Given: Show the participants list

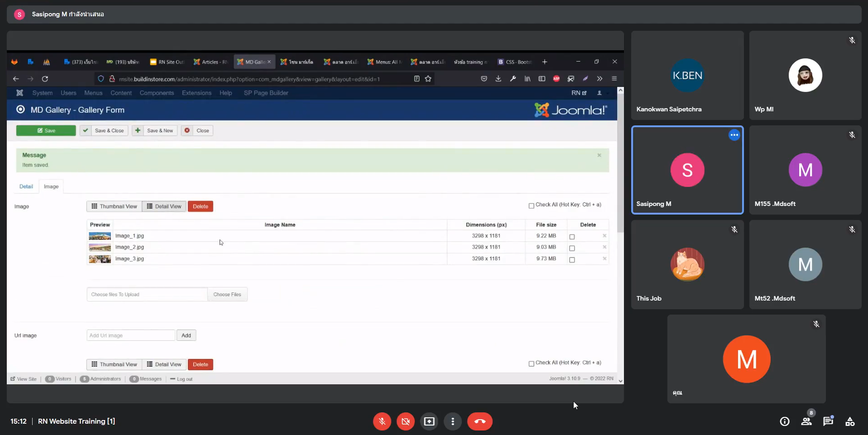Looking at the screenshot, I should click(806, 421).
